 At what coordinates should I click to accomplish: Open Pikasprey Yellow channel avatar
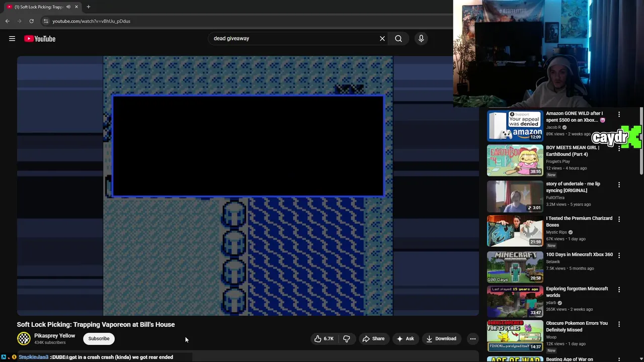pos(24,339)
